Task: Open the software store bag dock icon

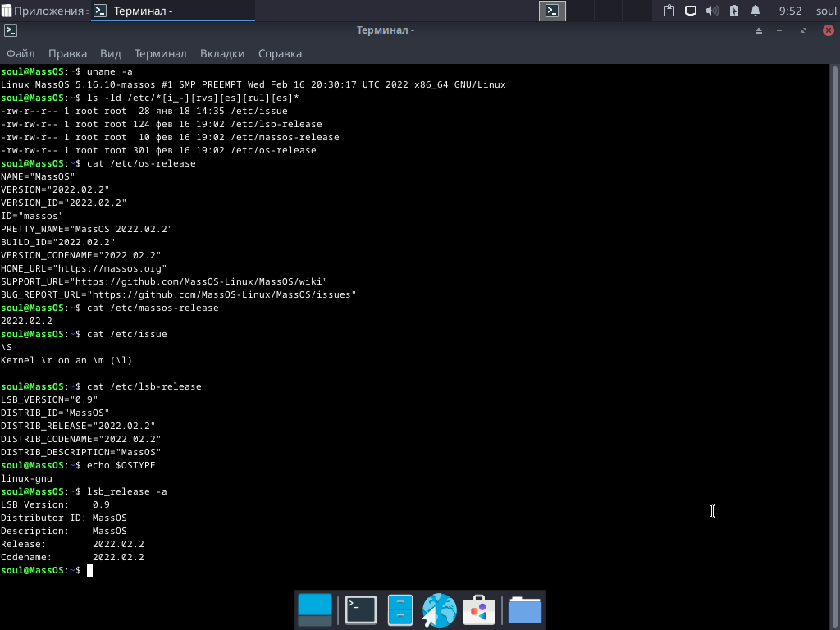Action: point(478,609)
